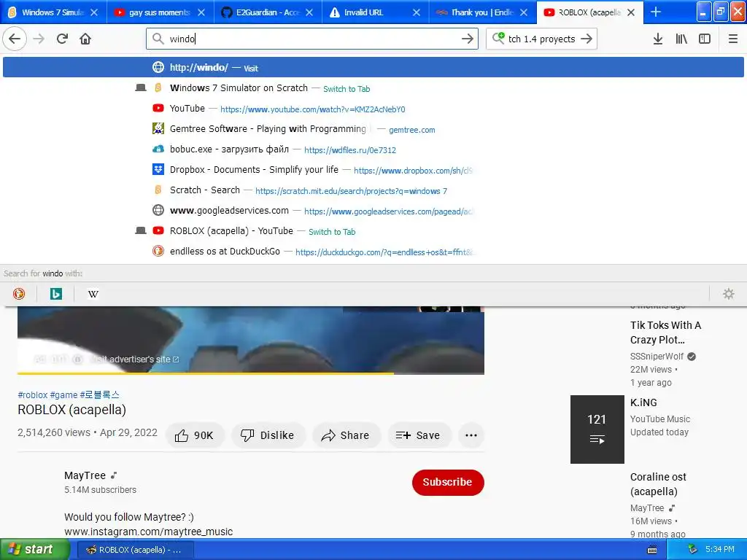
Task: Search with Bing one-click engine icon
Action: pyautogui.click(x=55, y=294)
